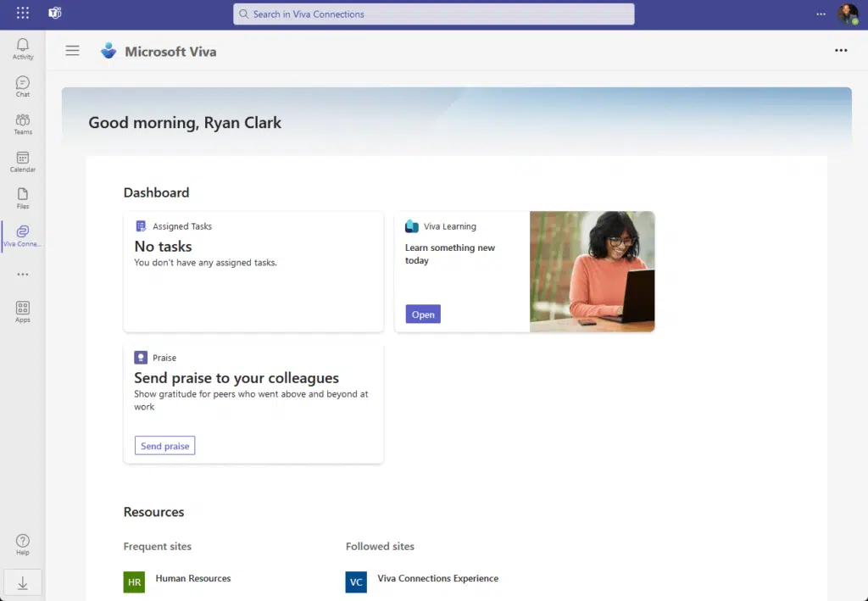
Task: Click the Viva Learning card label
Action: pos(449,226)
